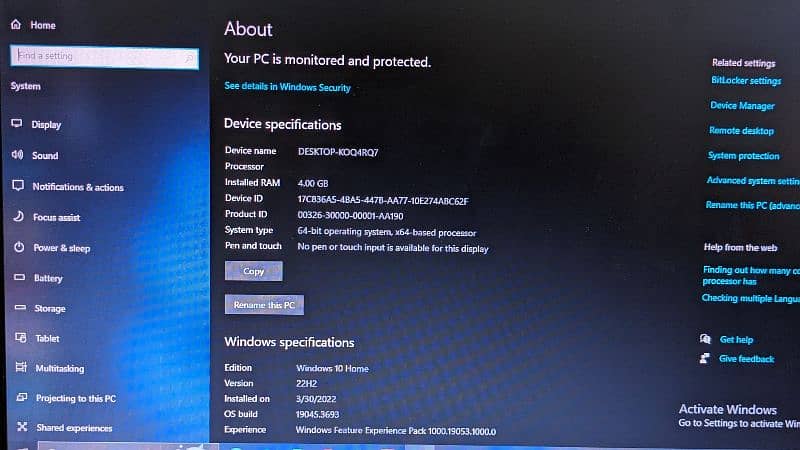Click Rename this PC button
This screenshot has width=800, height=450.
pyautogui.click(x=264, y=305)
